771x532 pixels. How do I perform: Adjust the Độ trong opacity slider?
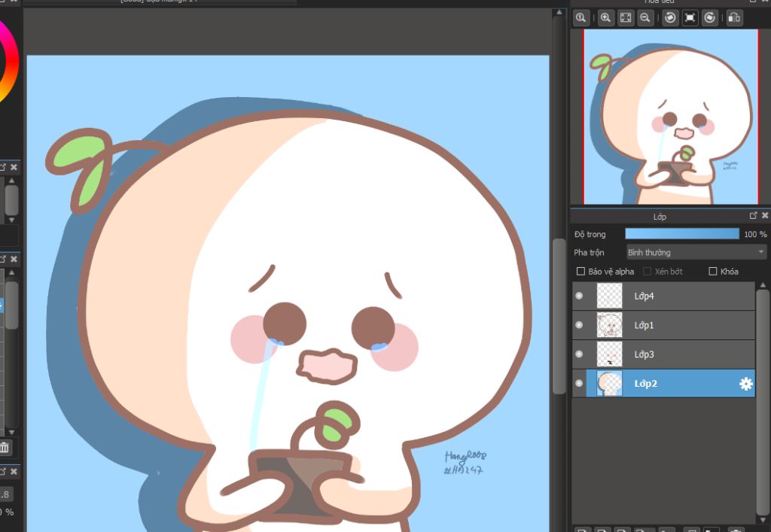[x=682, y=234]
